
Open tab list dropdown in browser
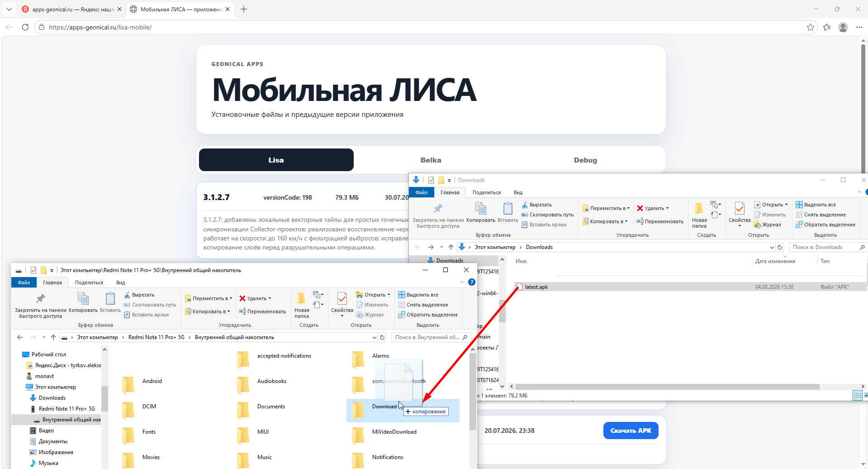[x=9, y=9]
